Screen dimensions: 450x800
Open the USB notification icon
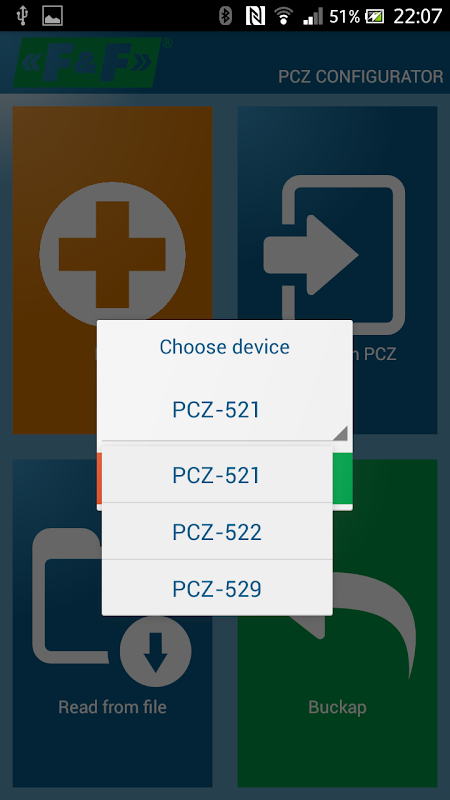point(22,15)
